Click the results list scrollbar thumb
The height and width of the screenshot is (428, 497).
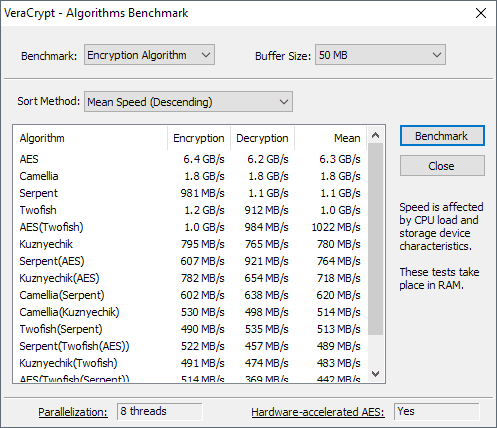(x=376, y=239)
